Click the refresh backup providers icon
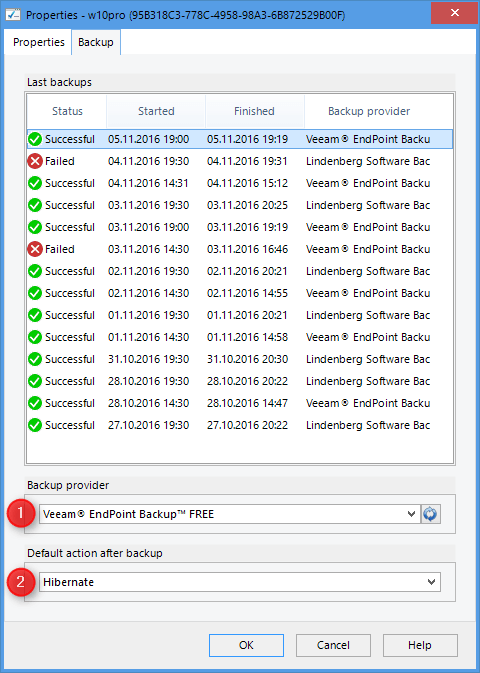The width and height of the screenshot is (480, 673). [x=430, y=514]
